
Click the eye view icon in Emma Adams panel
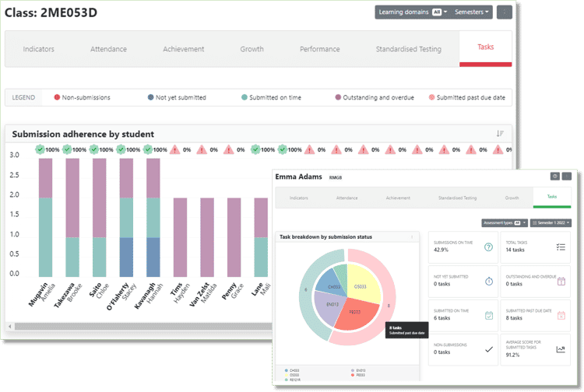[555, 177]
